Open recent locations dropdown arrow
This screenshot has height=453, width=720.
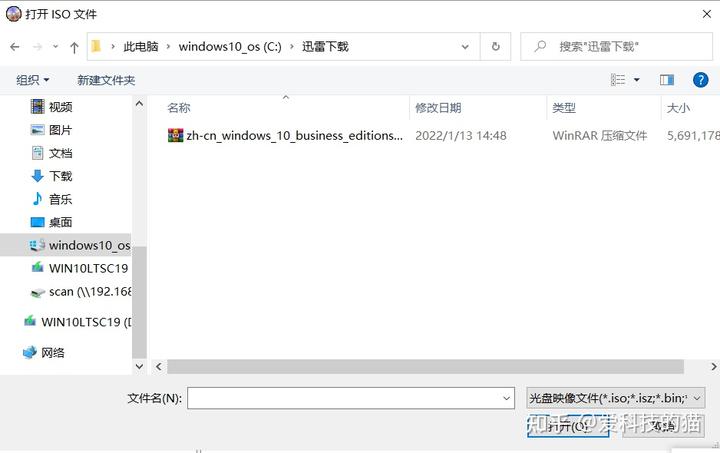tap(56, 47)
